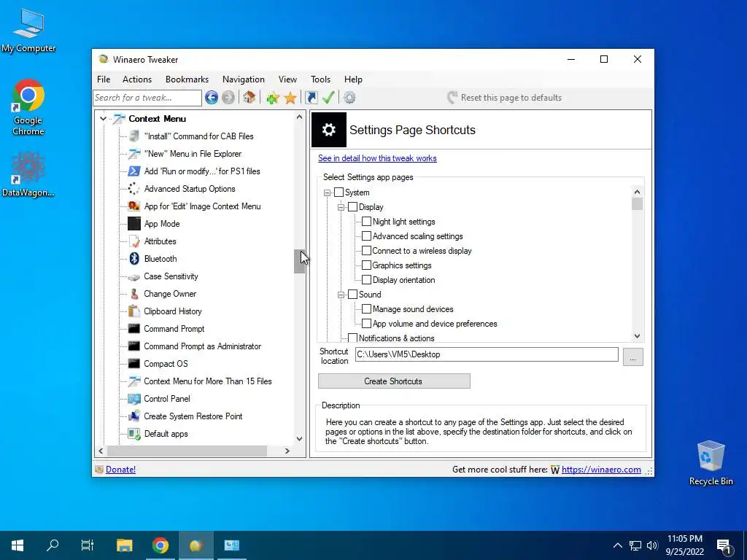Image resolution: width=747 pixels, height=560 pixels.
Task: Open Google Chrome desktop shortcut
Action: tap(28, 106)
